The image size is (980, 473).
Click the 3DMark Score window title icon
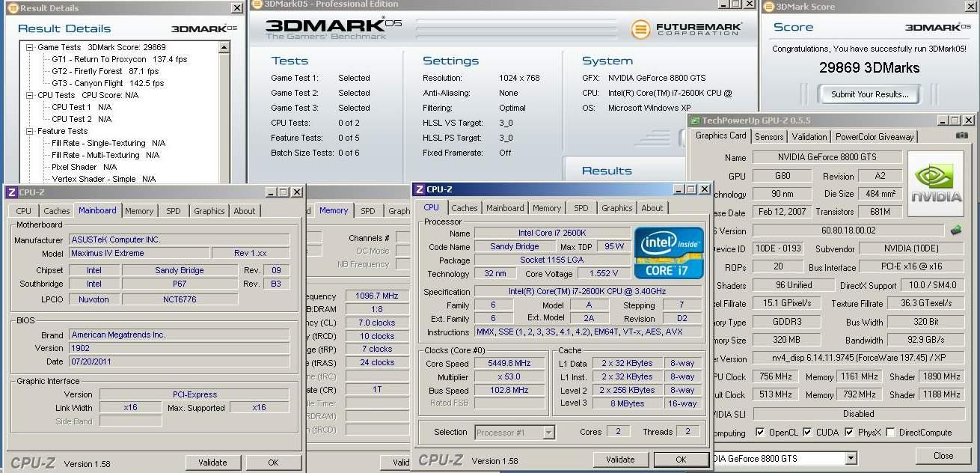tap(770, 7)
